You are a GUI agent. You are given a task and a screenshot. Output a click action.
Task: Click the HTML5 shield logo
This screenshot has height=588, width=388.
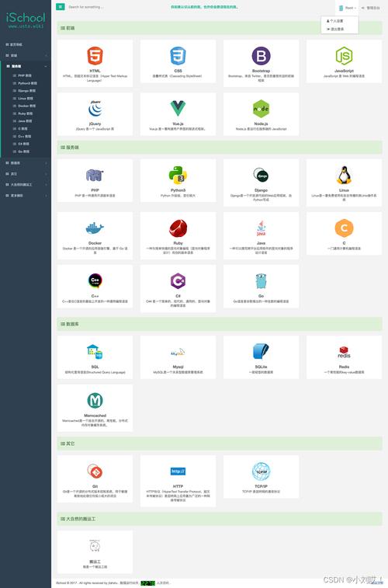[95, 56]
